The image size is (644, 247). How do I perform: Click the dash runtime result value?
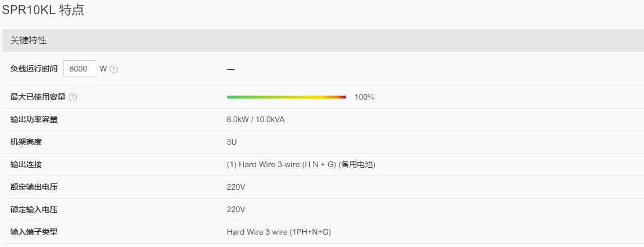click(230, 69)
